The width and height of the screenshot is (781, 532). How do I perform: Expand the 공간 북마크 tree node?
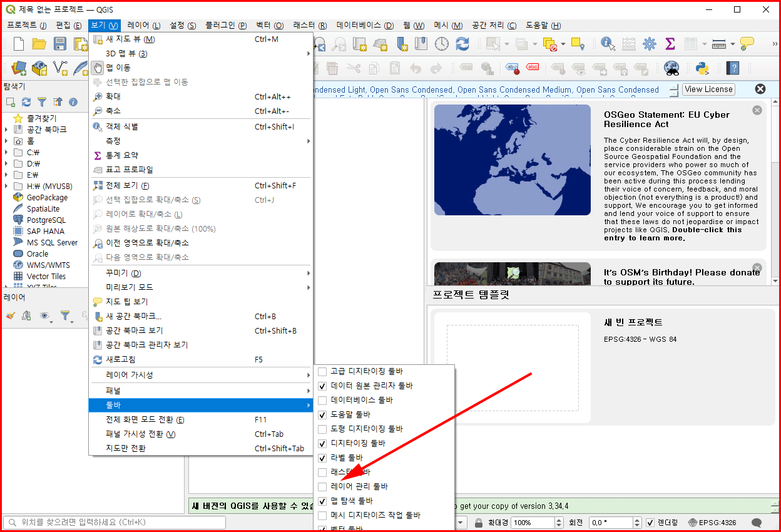6,130
